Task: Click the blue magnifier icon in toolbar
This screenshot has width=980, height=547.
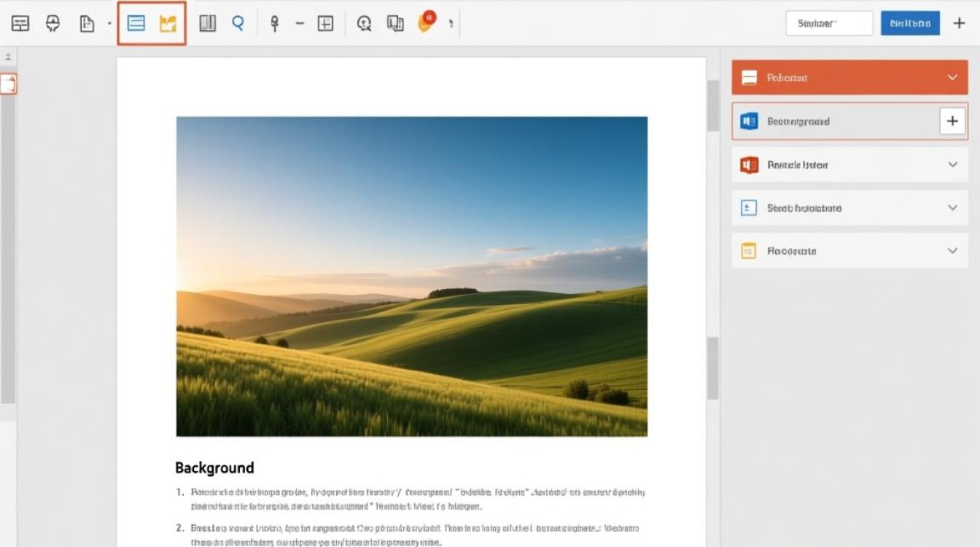Action: (x=238, y=23)
